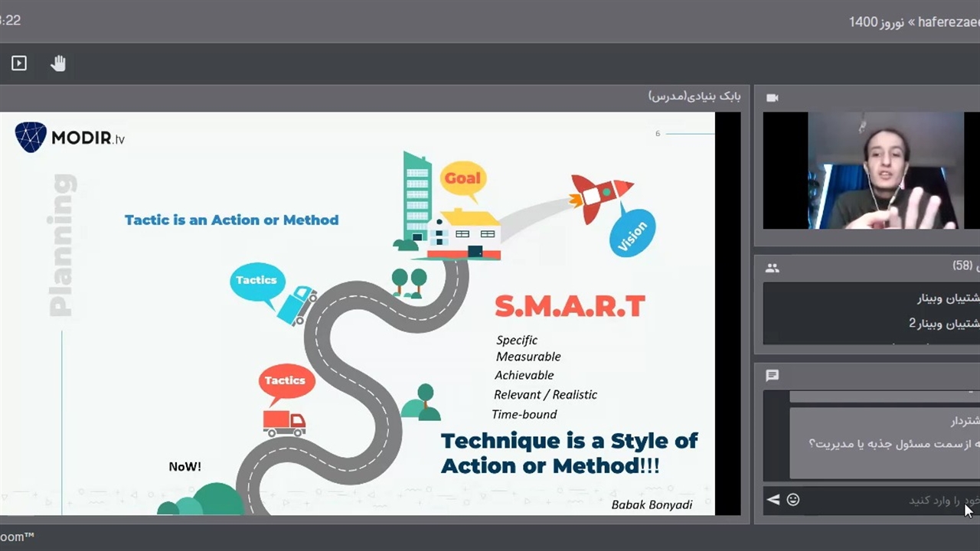Click the chat bubble panel icon
Viewport: 980px width, 551px height.
click(772, 376)
